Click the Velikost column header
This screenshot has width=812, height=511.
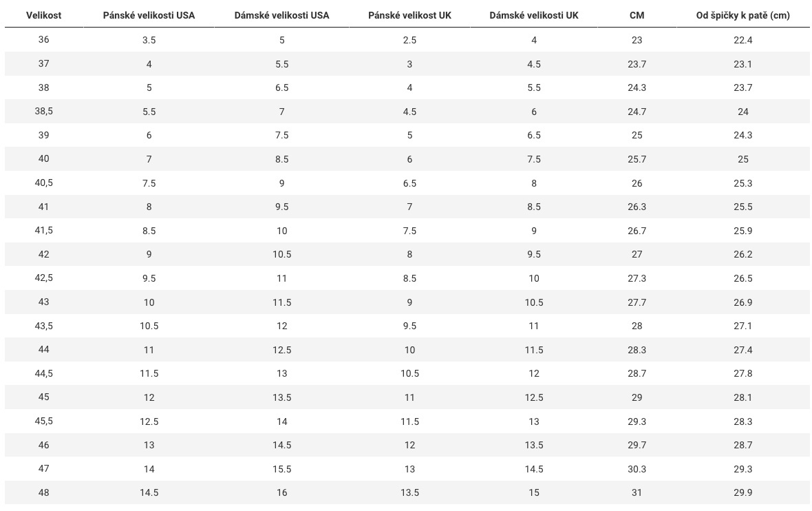43,15
